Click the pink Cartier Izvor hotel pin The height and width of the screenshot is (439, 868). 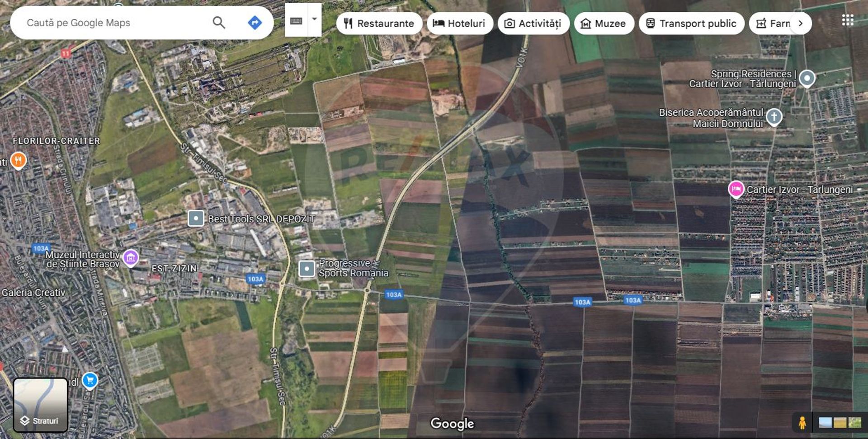coord(736,189)
